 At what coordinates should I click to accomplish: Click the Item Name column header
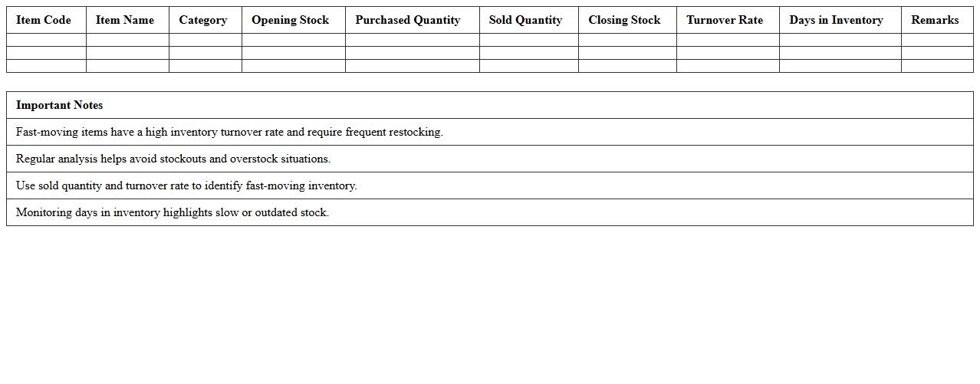point(125,20)
